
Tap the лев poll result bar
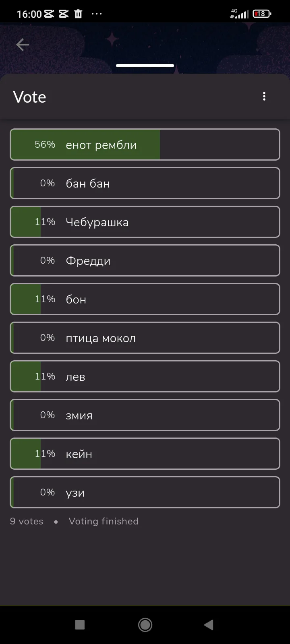[x=145, y=376]
